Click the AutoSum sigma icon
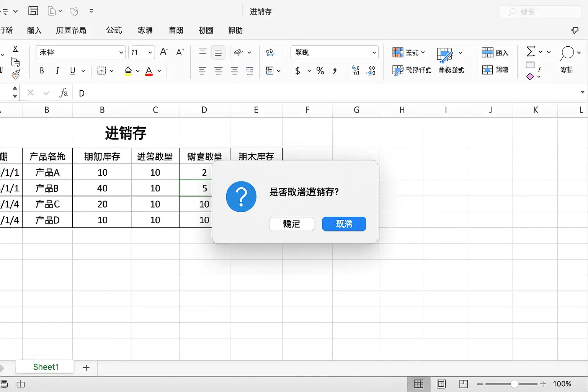588x392 pixels. [x=531, y=51]
